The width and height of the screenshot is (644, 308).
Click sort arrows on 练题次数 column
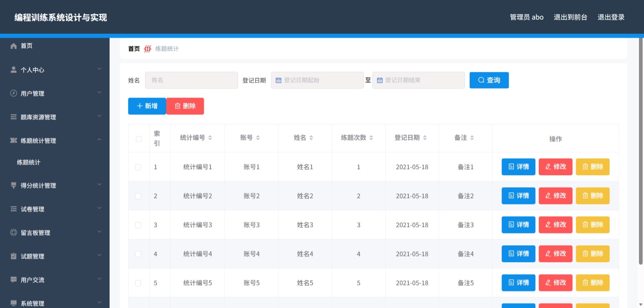pyautogui.click(x=371, y=138)
